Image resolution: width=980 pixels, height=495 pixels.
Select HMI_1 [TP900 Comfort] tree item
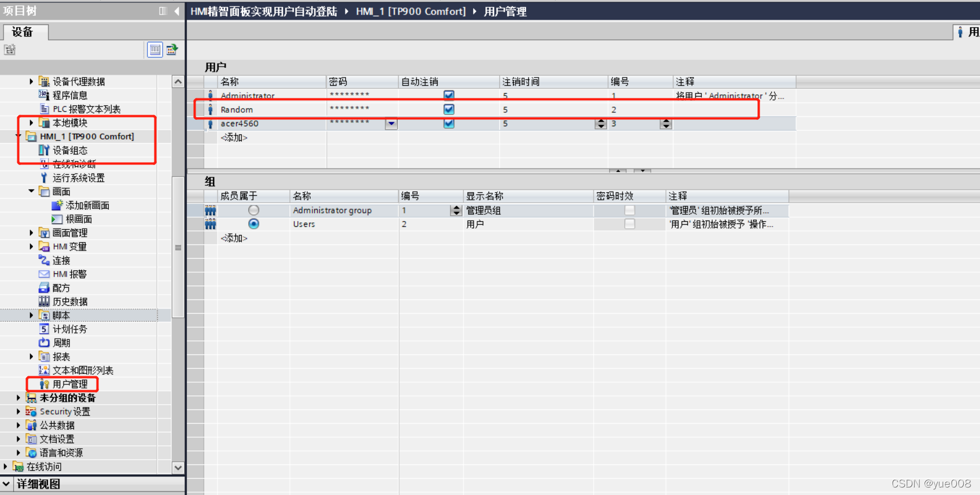click(87, 137)
